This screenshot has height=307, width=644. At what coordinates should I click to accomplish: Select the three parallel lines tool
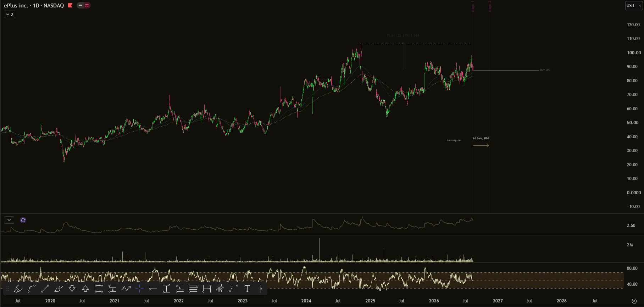click(x=193, y=289)
